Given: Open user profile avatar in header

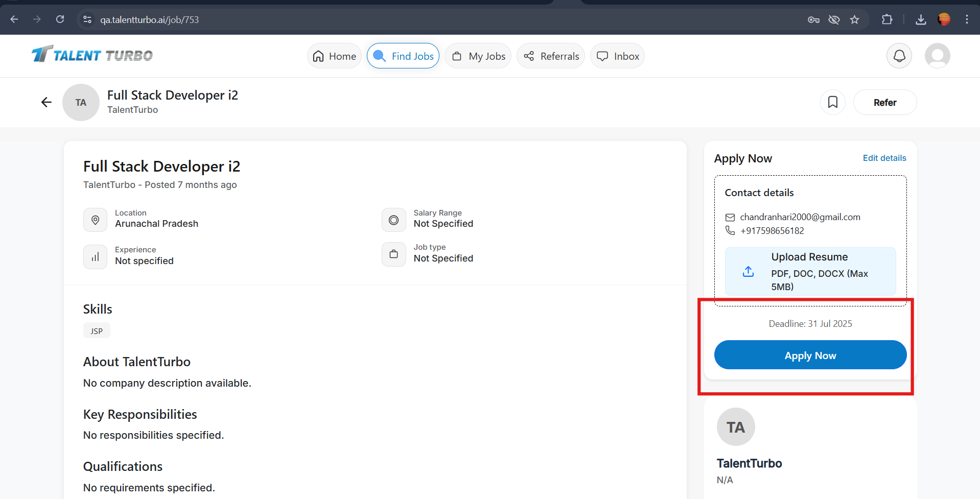Looking at the screenshot, I should tap(937, 56).
